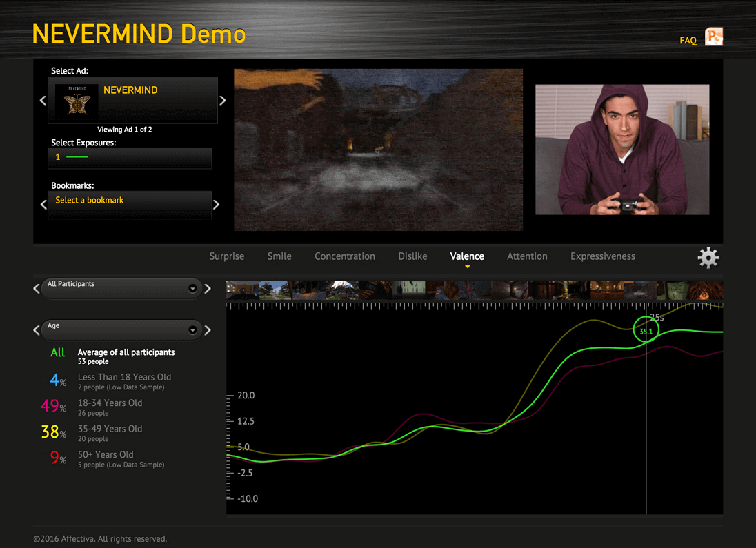Toggle the 50+ Years Old group
756x548 pixels.
coord(107,458)
